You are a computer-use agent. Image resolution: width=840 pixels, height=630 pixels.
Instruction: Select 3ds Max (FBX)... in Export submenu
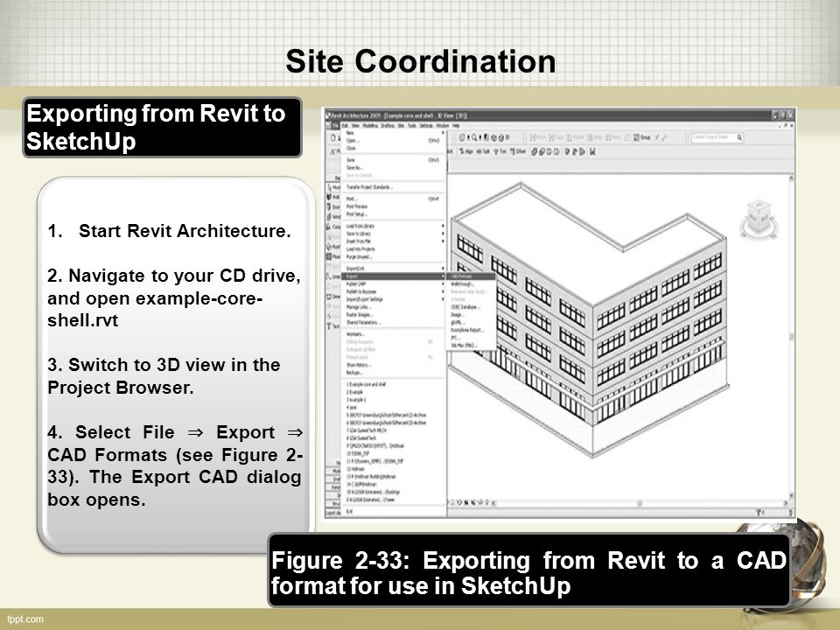point(472,346)
